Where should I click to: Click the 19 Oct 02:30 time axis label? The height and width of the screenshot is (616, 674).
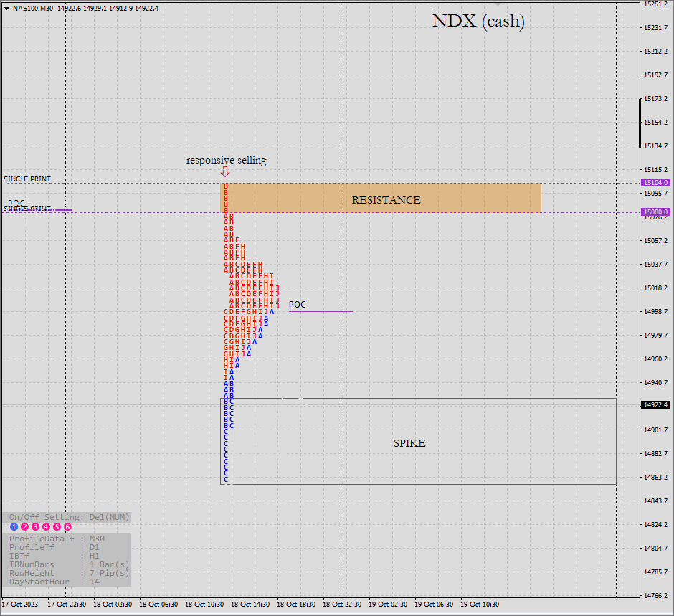(388, 605)
